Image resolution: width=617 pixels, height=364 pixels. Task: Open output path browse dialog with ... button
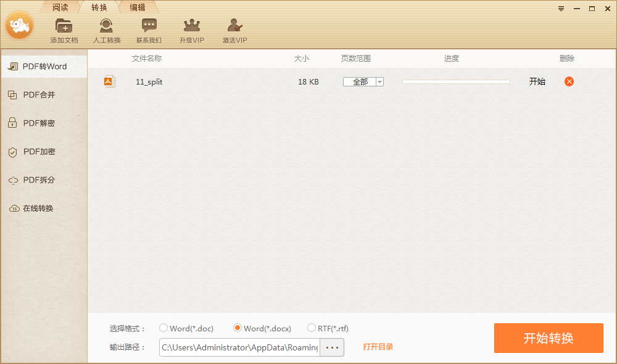pyautogui.click(x=331, y=347)
